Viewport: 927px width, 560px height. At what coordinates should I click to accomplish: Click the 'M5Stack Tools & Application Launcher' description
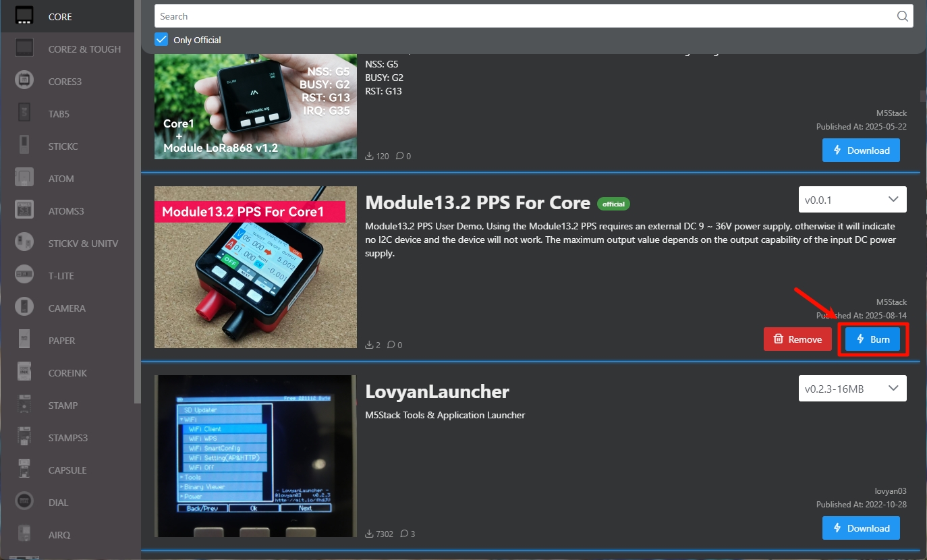[445, 415]
